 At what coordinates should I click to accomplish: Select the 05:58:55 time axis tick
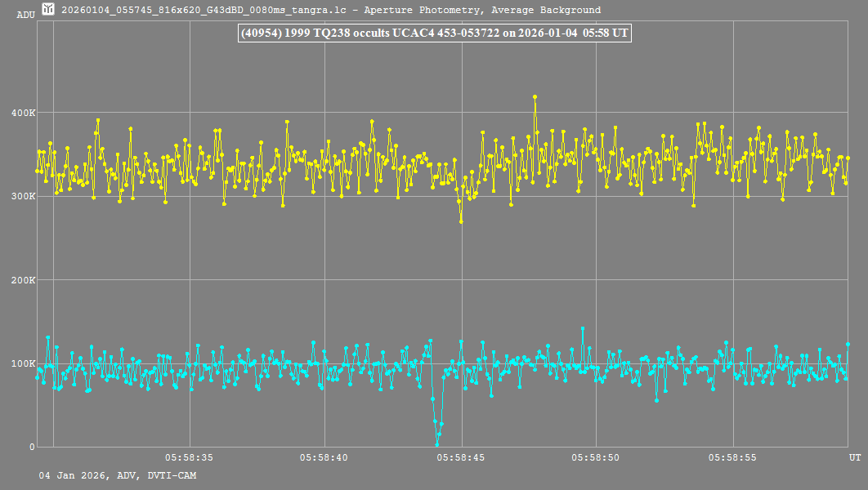733,458
